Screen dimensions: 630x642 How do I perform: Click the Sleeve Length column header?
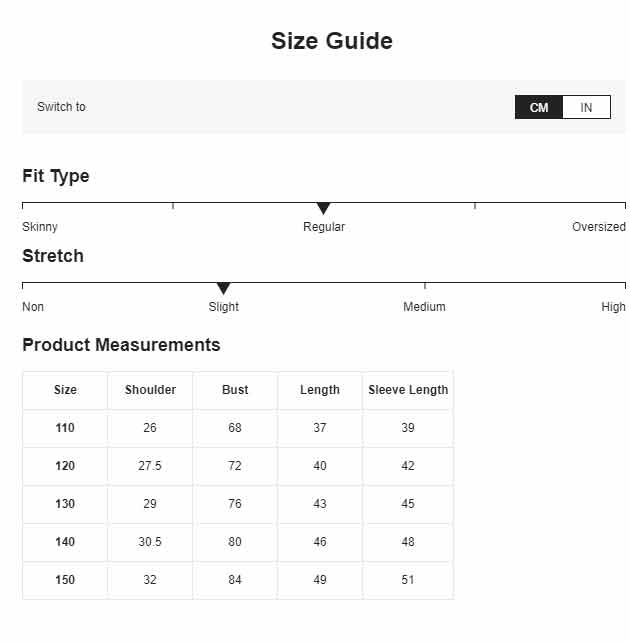click(x=408, y=390)
